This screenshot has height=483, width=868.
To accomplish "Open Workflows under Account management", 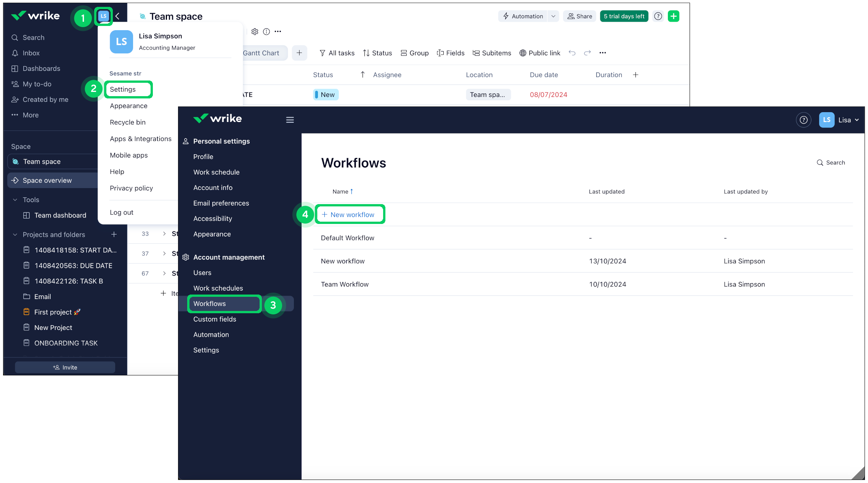I will pos(209,304).
